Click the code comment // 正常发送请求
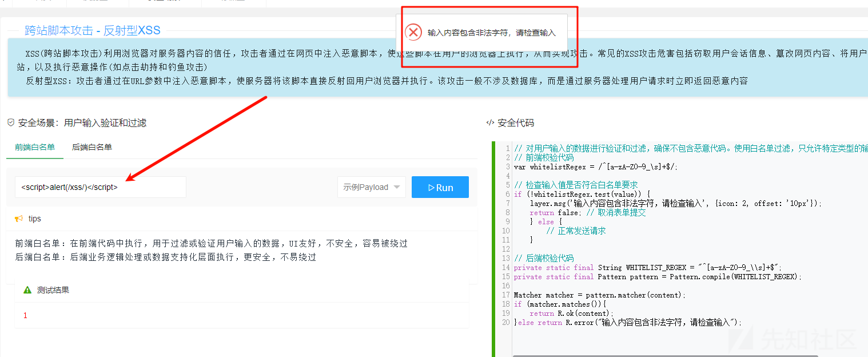Viewport: 868px width, 357px height. [x=576, y=231]
